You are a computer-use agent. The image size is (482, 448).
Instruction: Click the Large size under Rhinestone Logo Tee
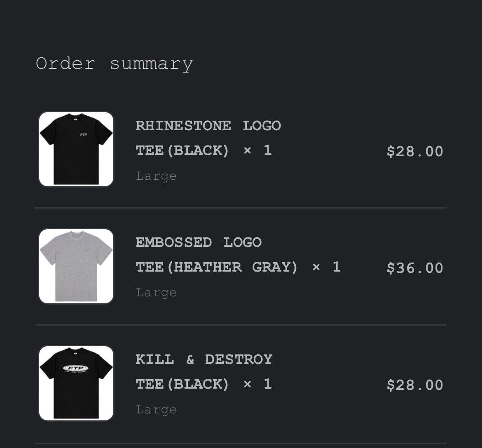[x=156, y=176]
